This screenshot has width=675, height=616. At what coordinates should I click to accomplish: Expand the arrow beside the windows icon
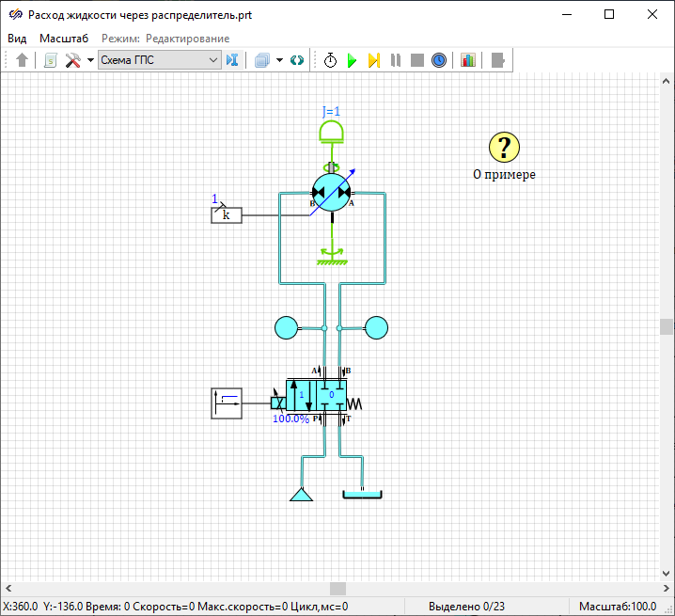pyautogui.click(x=279, y=60)
